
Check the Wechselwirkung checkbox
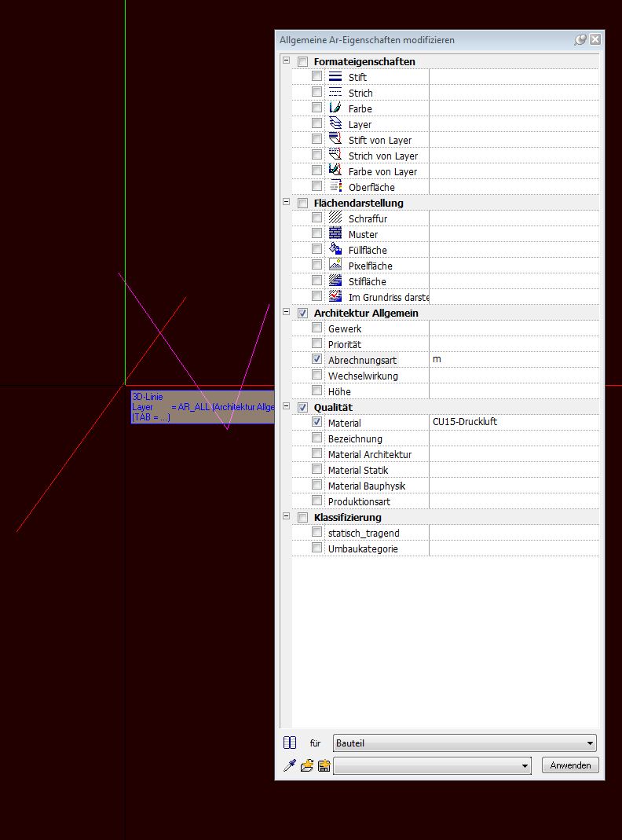pyautogui.click(x=316, y=375)
